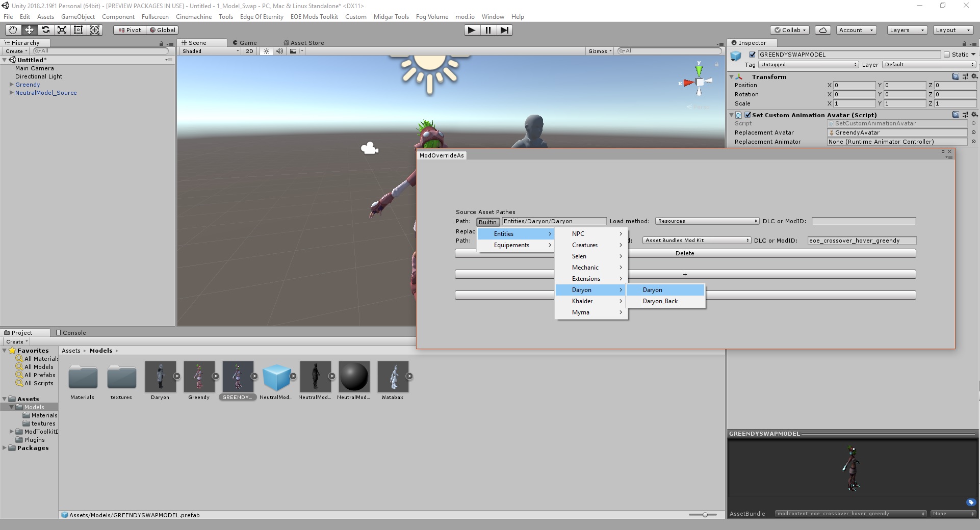Click the Delete button in ModOverrideAs
The image size is (980, 530).
point(685,253)
